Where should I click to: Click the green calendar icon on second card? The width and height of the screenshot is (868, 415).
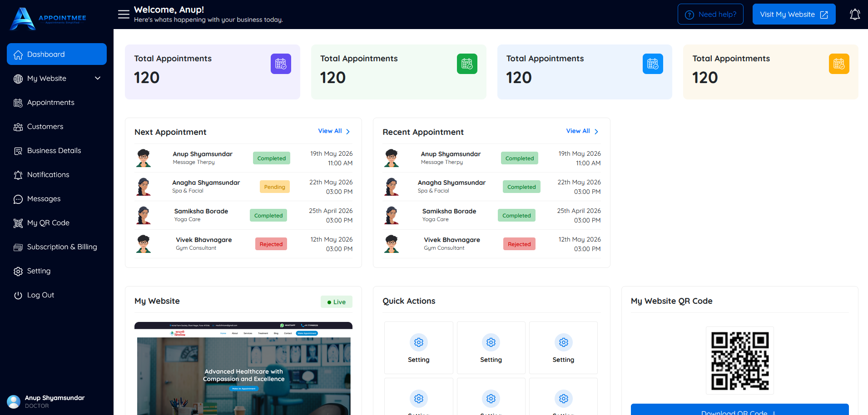click(467, 64)
